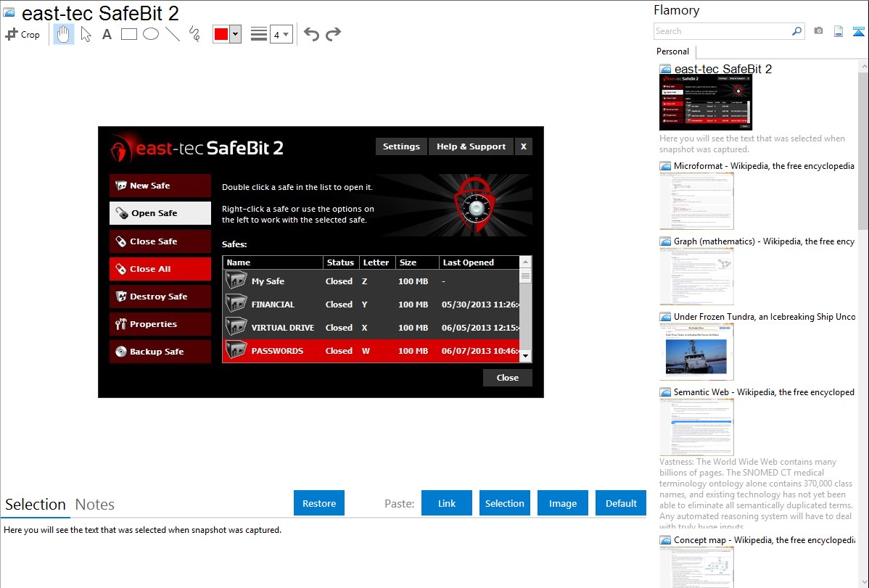Click Close Safe in the sidebar

tap(160, 241)
